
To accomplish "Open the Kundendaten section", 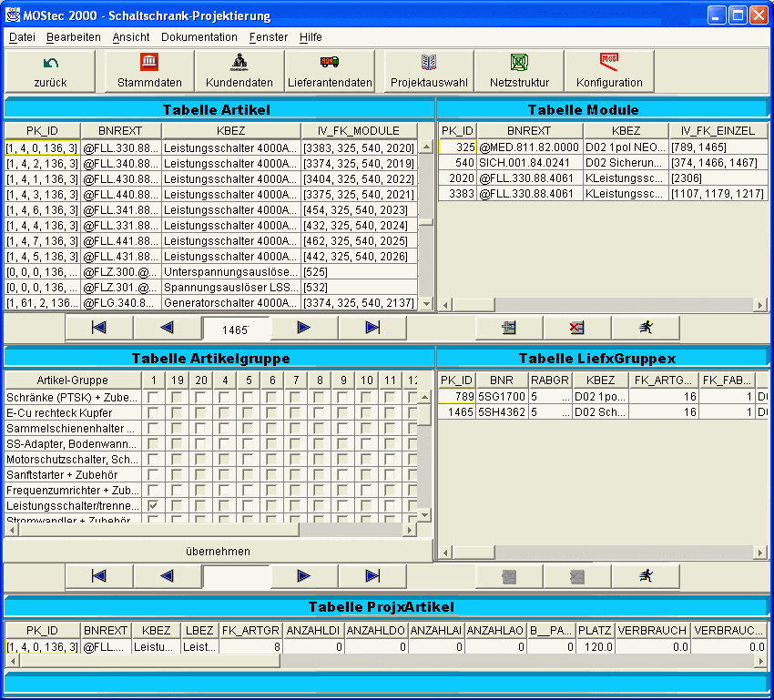I will [239, 71].
